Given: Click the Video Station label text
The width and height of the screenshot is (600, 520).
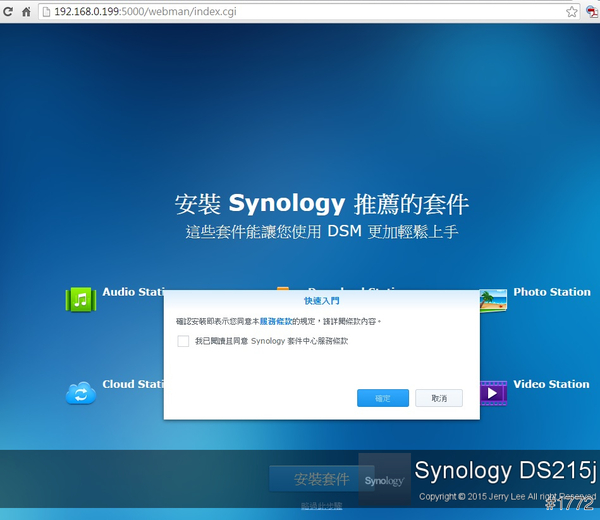Looking at the screenshot, I should 552,384.
